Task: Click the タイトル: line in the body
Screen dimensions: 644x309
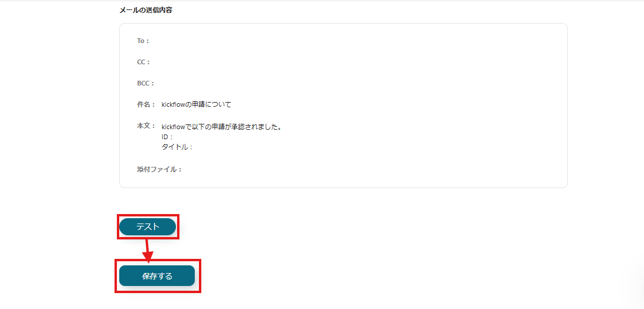Action: pos(178,147)
